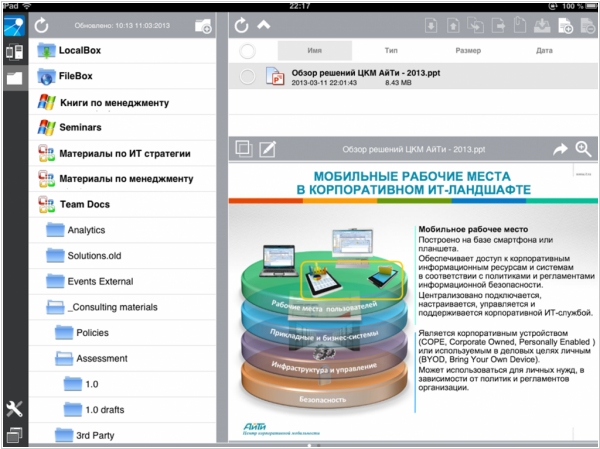Switch to devices view in left sidebar
Viewport: 600px width, 449px height.
(14, 52)
